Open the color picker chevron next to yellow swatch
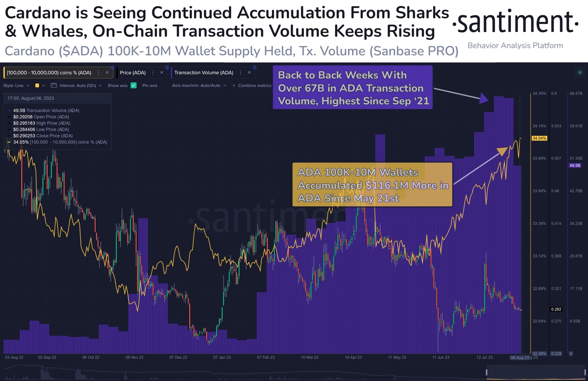This screenshot has width=588, height=381. point(43,85)
